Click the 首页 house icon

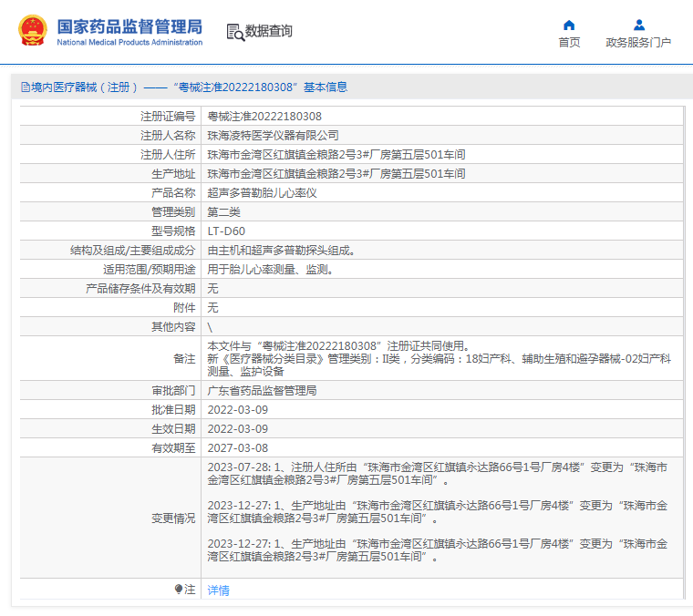569,25
